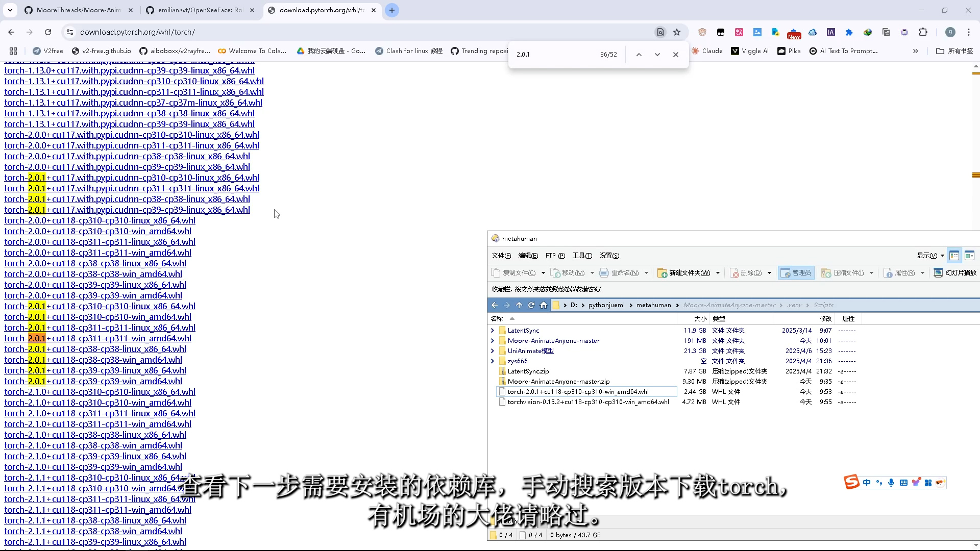Toggle the preview pane layout button
Screen dimensions: 980x551
pos(969,256)
